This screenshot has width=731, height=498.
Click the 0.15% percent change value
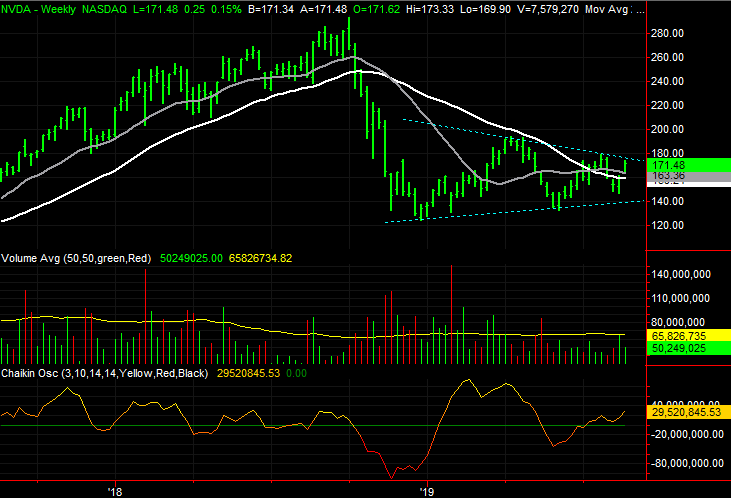coord(226,9)
